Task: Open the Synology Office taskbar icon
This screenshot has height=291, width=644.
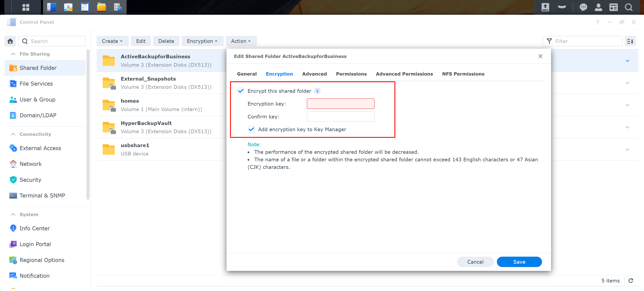Action: [x=68, y=7]
